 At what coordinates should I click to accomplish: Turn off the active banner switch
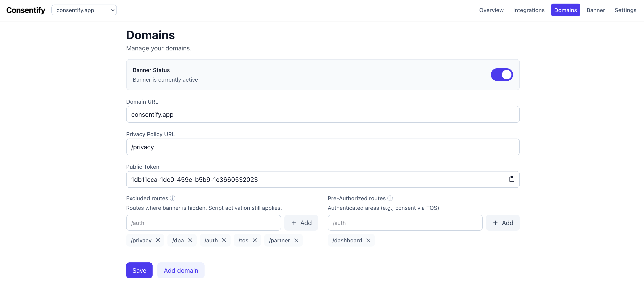[x=502, y=75]
